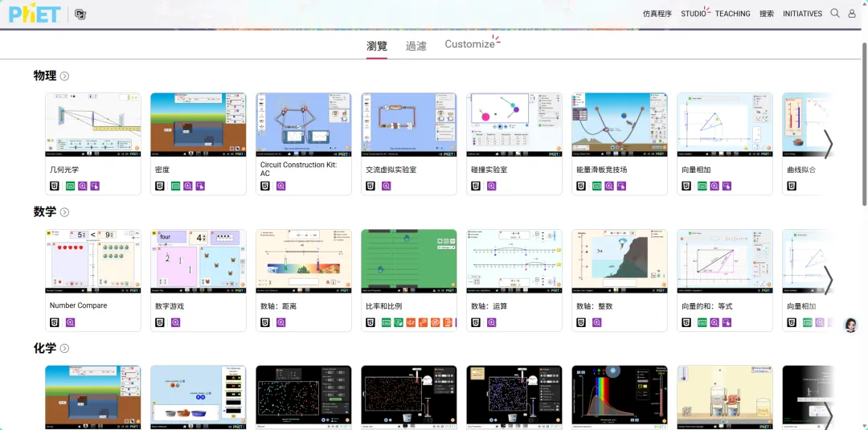Show next chemistry simulations with right chevron

(828, 415)
